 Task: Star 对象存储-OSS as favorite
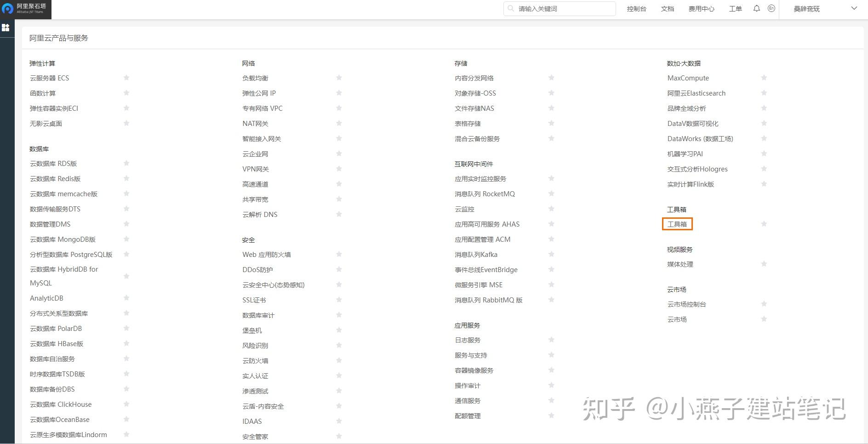[551, 93]
